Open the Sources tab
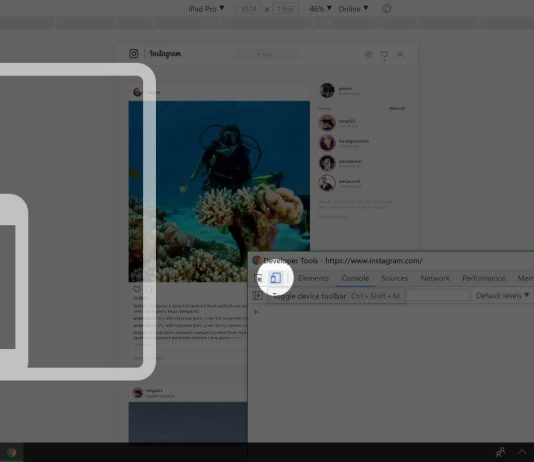Viewport: 534px width, 462px height. (395, 278)
